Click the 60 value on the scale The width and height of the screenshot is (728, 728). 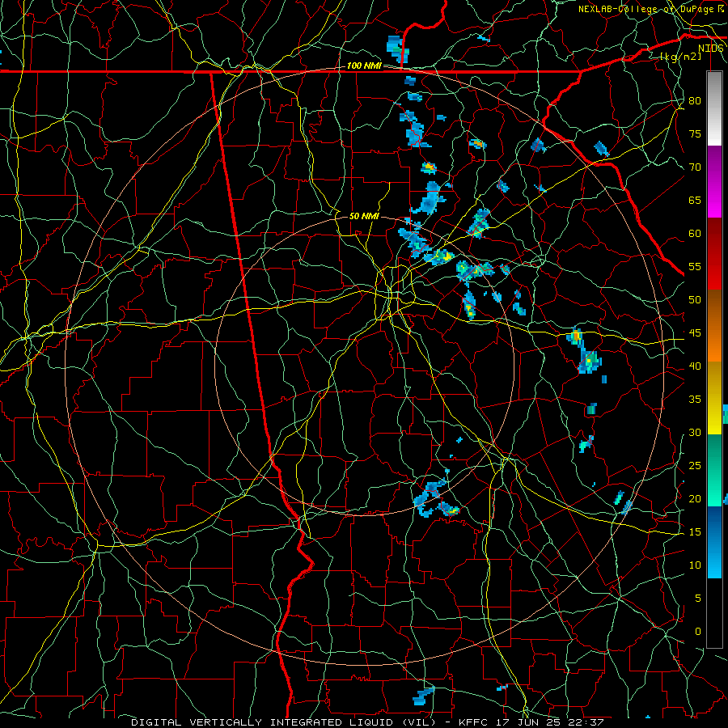[695, 234]
